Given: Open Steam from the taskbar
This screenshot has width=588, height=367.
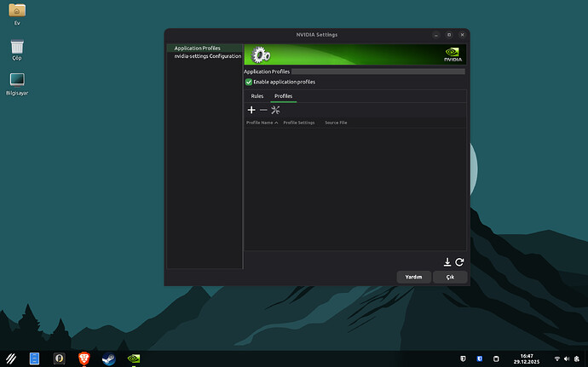Looking at the screenshot, I should click(x=107, y=358).
